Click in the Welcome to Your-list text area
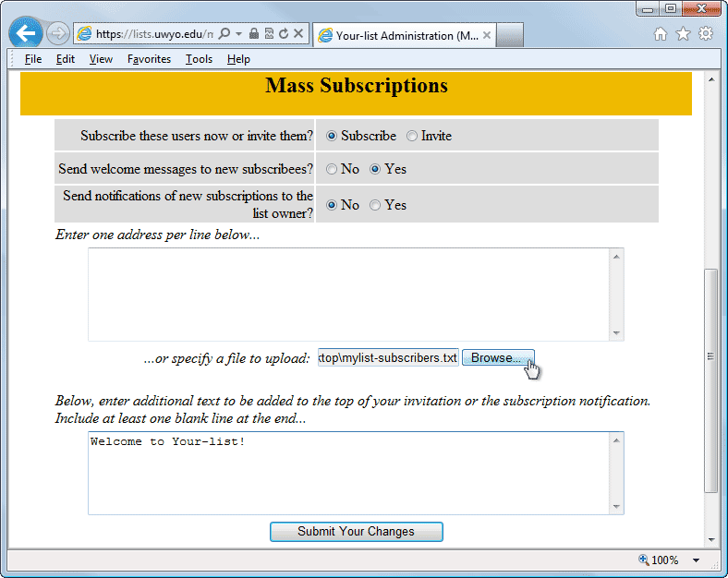The image size is (728, 578). [348, 473]
